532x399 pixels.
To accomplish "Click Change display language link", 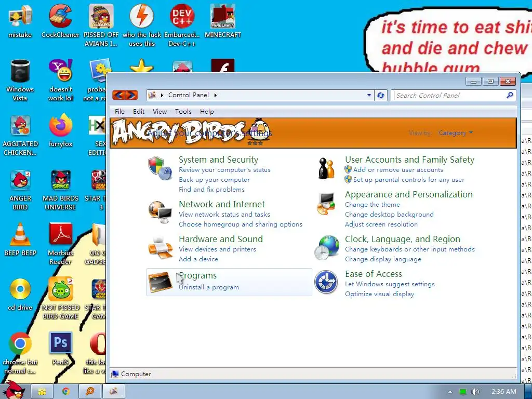I will [383, 259].
